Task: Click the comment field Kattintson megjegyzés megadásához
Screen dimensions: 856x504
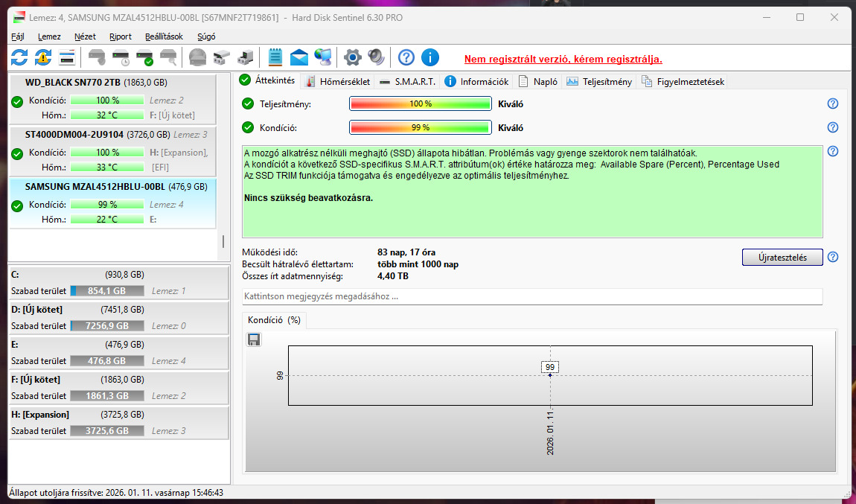Action: pos(532,296)
